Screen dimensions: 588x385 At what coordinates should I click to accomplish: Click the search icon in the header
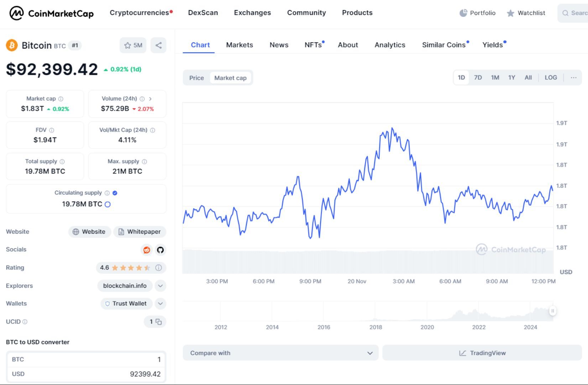[x=565, y=13]
